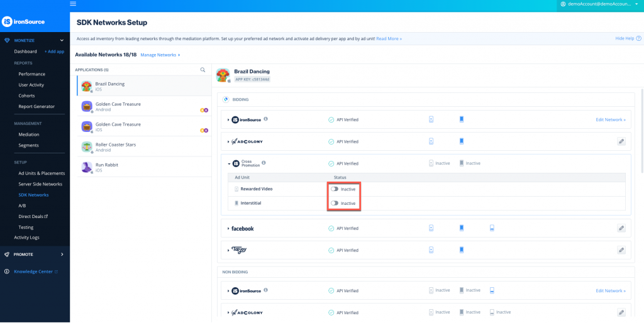The image size is (644, 323).
Task: Click API Verified status in Tapjoy row
Action: (343, 250)
